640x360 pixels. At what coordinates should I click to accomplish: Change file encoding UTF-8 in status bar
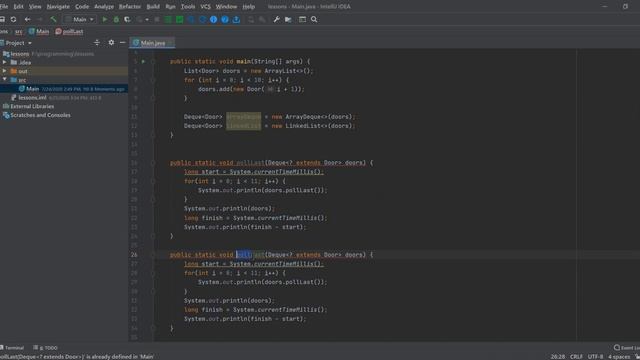tap(595, 357)
